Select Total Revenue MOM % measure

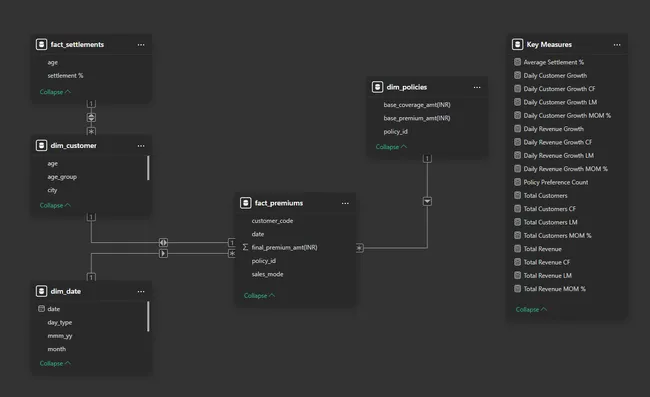click(x=555, y=289)
